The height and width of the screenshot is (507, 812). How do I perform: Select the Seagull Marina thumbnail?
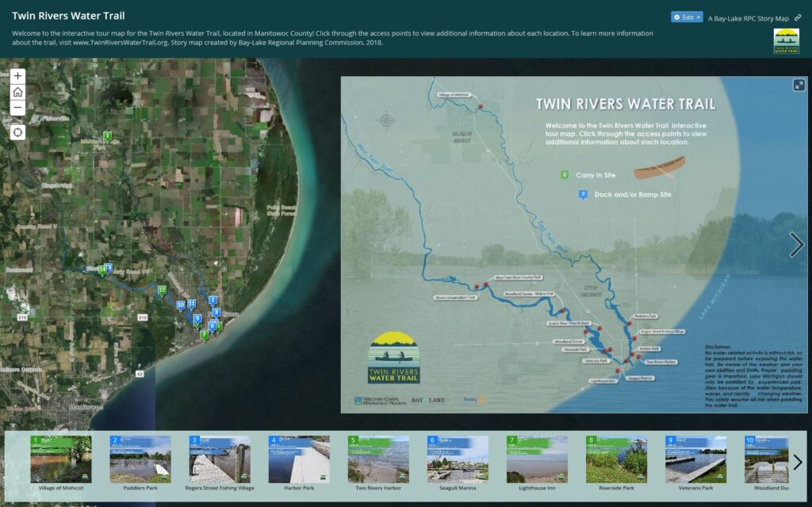click(458, 459)
